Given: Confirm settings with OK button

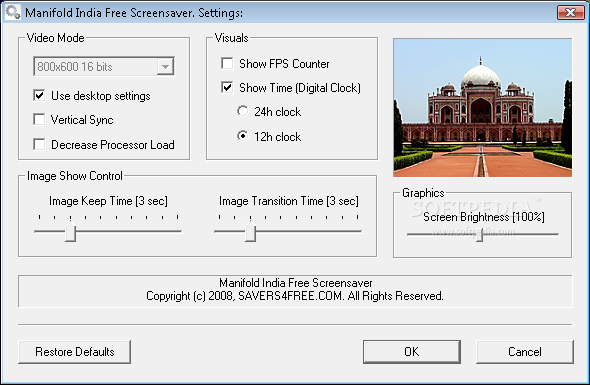Looking at the screenshot, I should point(412,352).
